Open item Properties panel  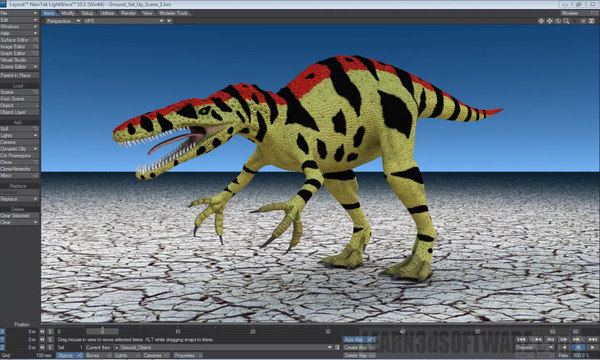187,355
